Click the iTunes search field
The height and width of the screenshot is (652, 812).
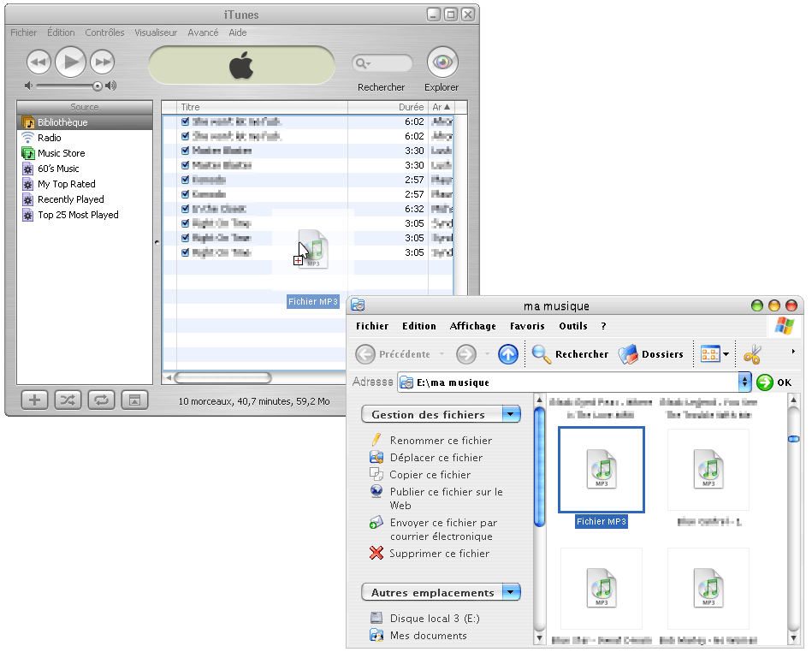pyautogui.click(x=382, y=63)
